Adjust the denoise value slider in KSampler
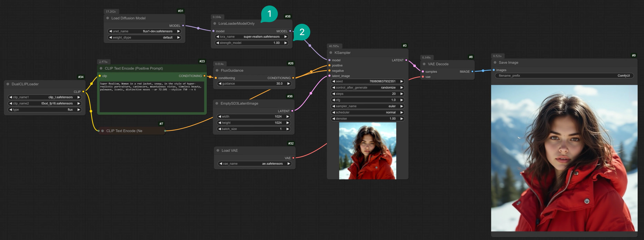 pos(368,119)
